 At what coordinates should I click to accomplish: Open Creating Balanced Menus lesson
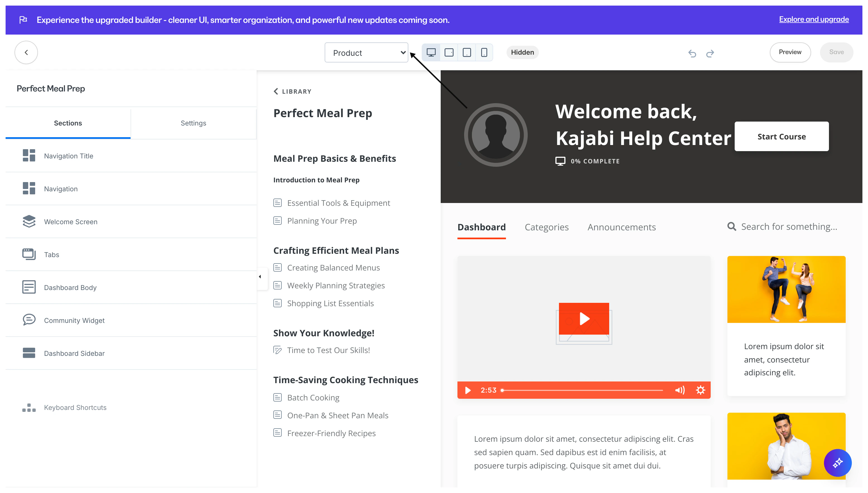[326, 267]
